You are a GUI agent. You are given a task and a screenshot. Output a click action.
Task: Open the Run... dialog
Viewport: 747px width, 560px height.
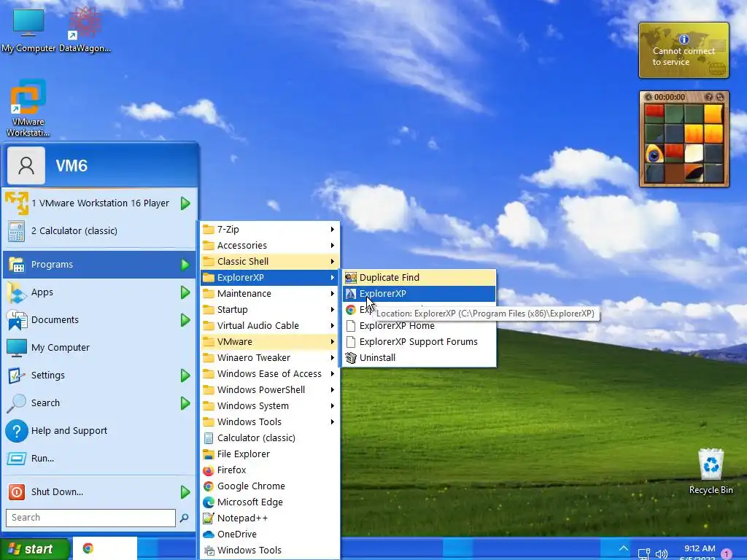pyautogui.click(x=99, y=458)
